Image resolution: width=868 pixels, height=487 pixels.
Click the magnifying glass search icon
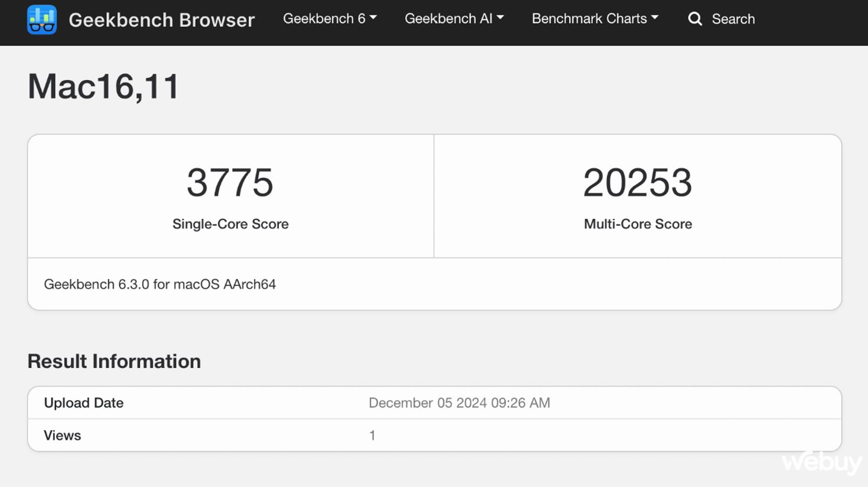pyautogui.click(x=695, y=19)
